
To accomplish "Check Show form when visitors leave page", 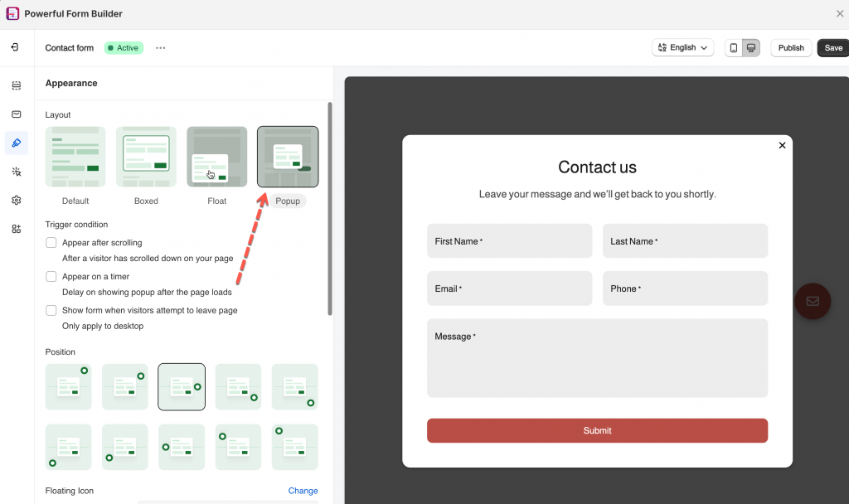I will click(51, 310).
